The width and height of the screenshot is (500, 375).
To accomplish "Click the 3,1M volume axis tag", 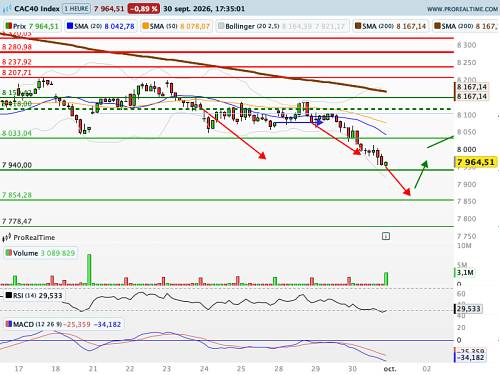I will (465, 273).
